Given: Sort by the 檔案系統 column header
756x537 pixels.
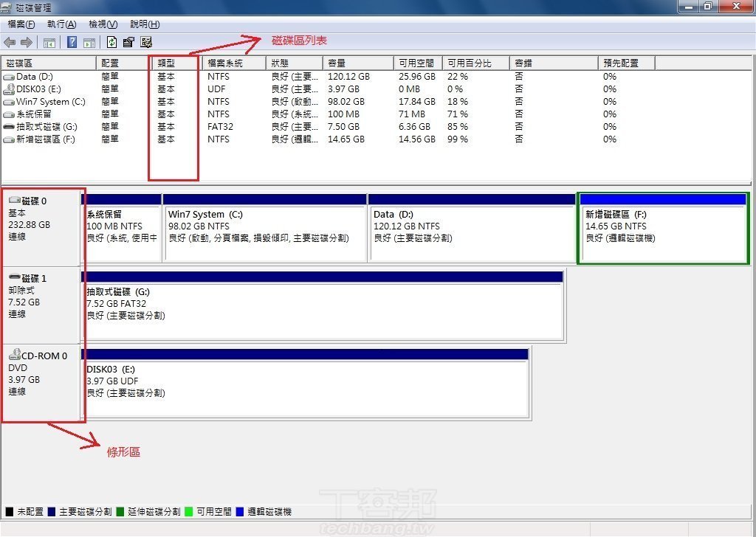Looking at the screenshot, I should (234, 63).
